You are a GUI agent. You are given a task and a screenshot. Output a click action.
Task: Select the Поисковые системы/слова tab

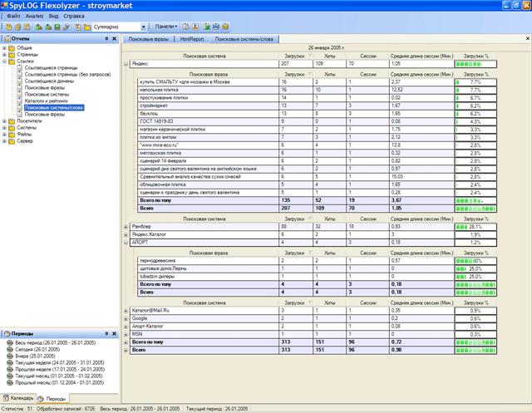point(244,39)
